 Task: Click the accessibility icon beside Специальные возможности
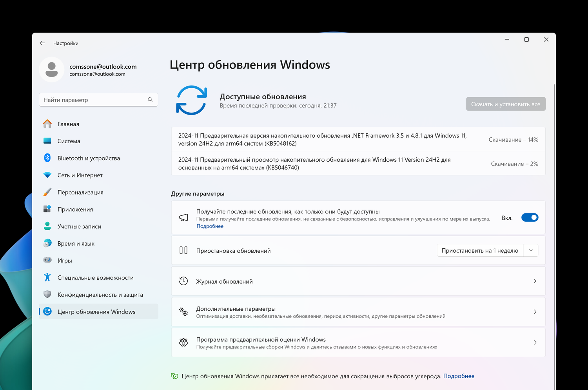47,277
